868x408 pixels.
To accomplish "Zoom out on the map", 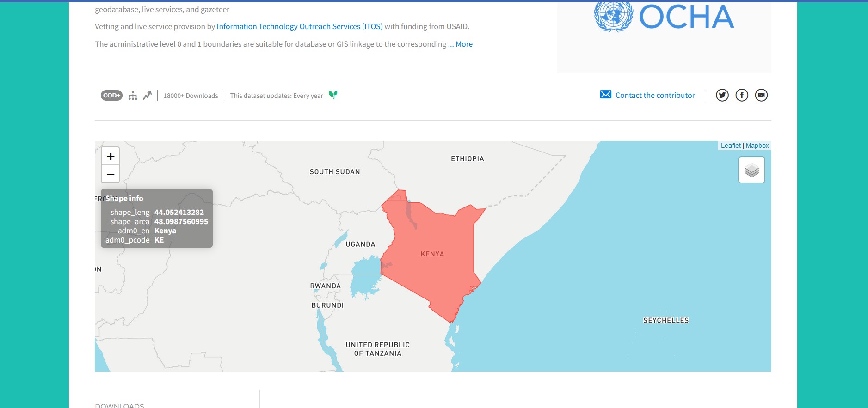I will (111, 174).
